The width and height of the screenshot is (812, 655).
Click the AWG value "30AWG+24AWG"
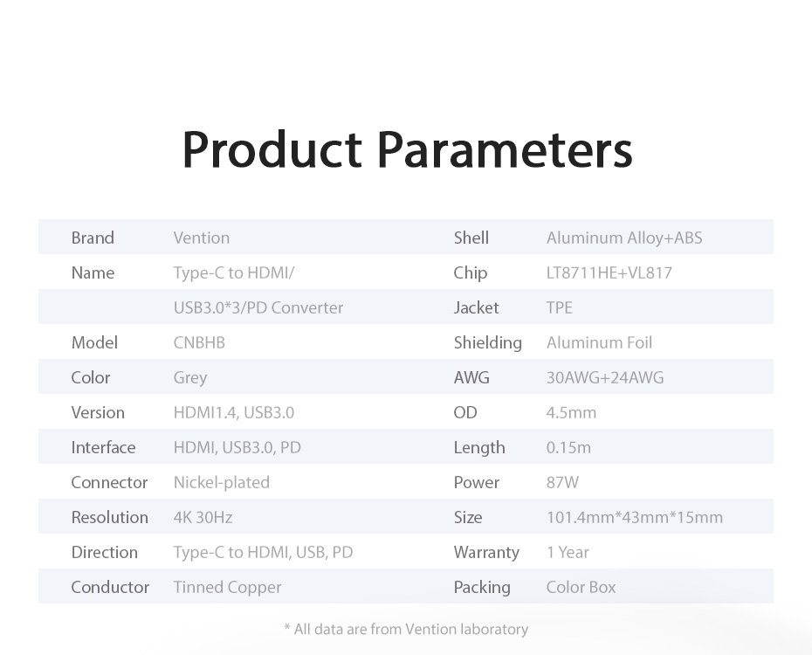(605, 377)
